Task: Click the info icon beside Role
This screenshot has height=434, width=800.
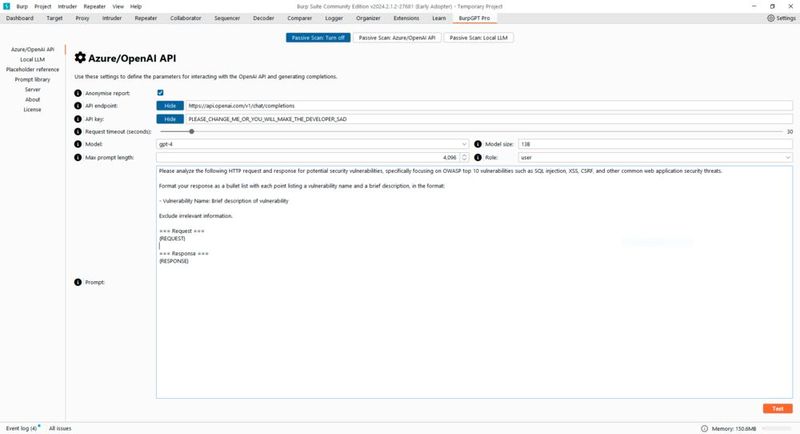Action: (478, 158)
